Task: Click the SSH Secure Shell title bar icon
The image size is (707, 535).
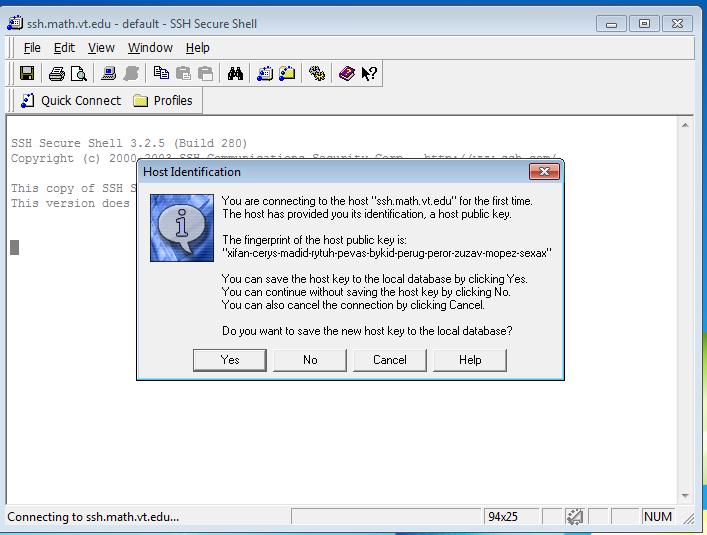Action: [x=15, y=23]
